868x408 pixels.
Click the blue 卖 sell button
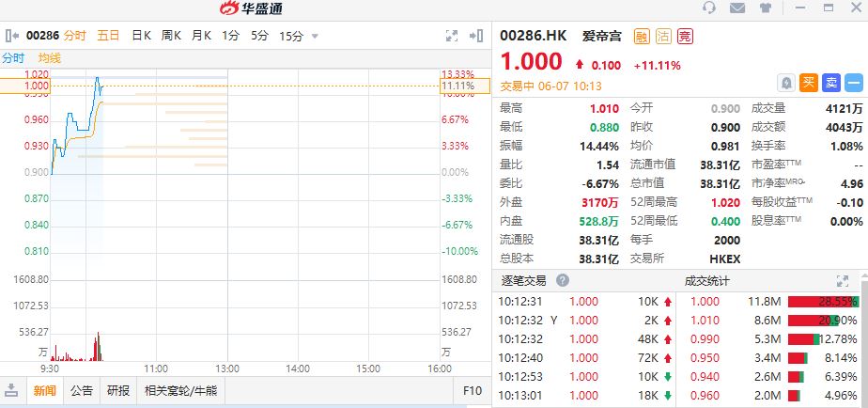[x=831, y=83]
